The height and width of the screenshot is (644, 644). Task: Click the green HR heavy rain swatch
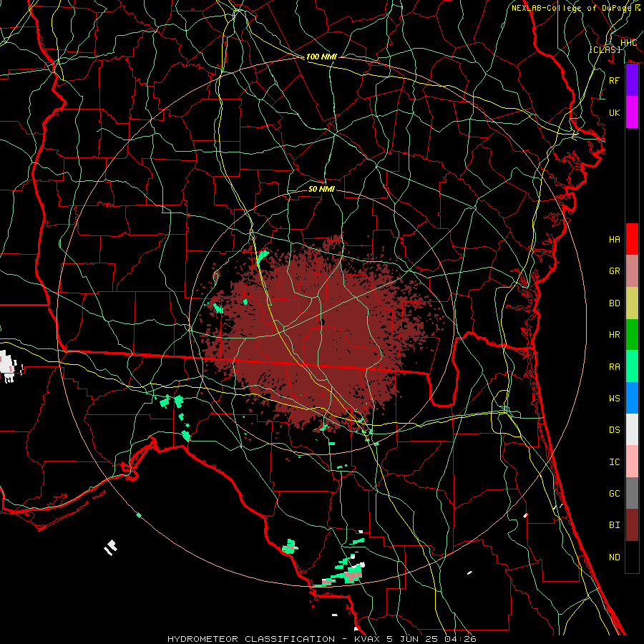coord(632,334)
